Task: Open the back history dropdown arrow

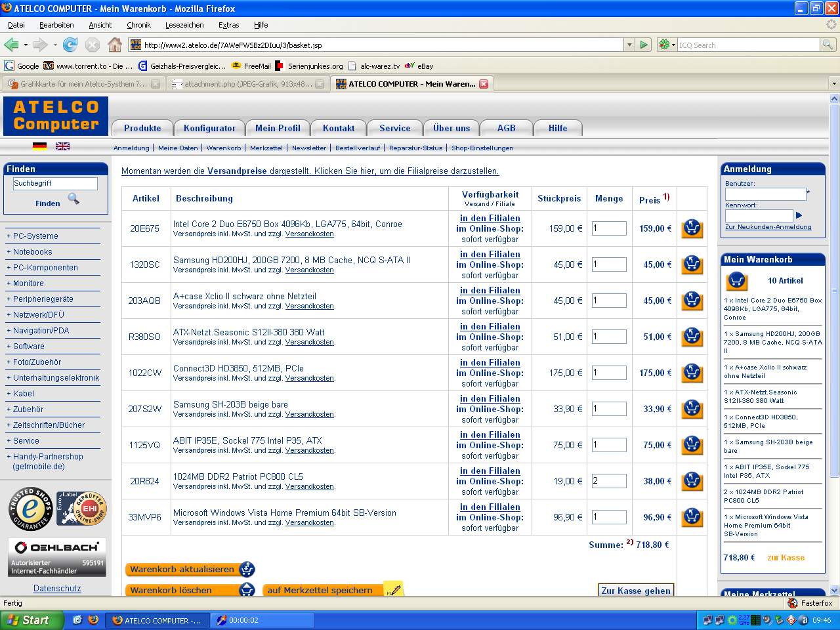Action: coord(26,45)
